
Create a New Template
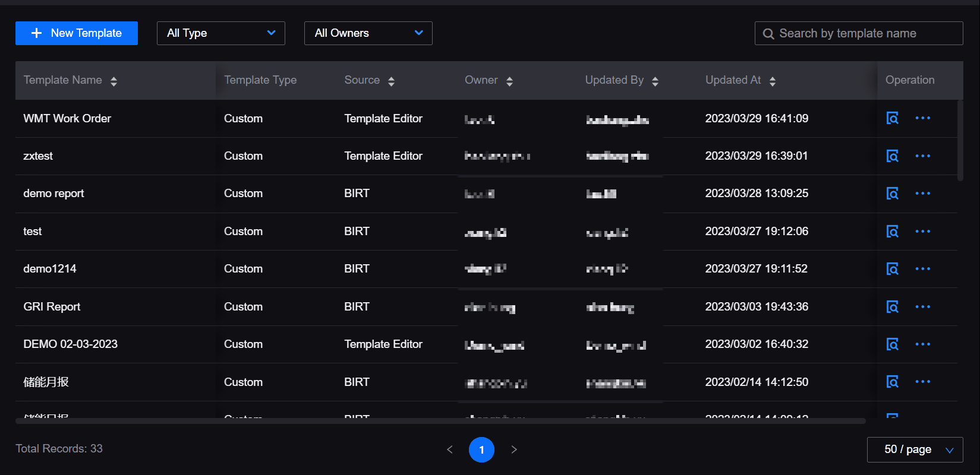pos(77,33)
